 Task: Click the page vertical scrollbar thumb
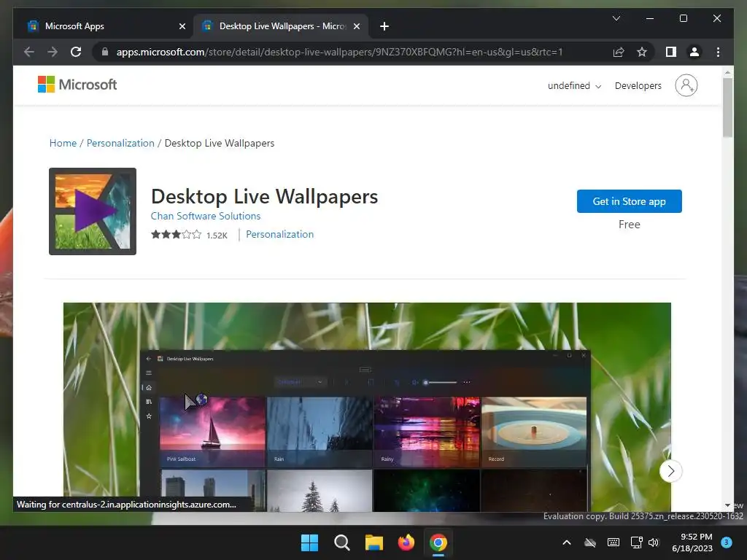tap(727, 108)
